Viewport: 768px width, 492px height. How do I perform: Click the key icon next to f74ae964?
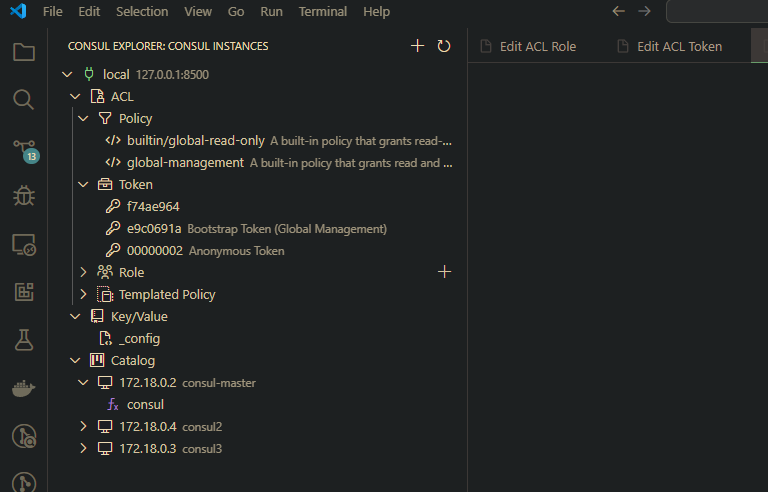pyautogui.click(x=113, y=206)
